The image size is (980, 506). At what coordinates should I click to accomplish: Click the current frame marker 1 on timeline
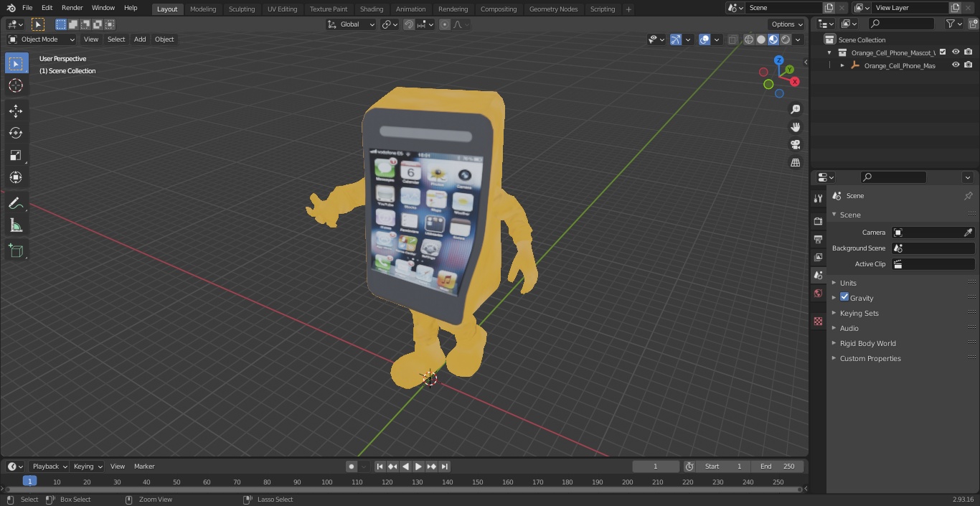coord(29,482)
